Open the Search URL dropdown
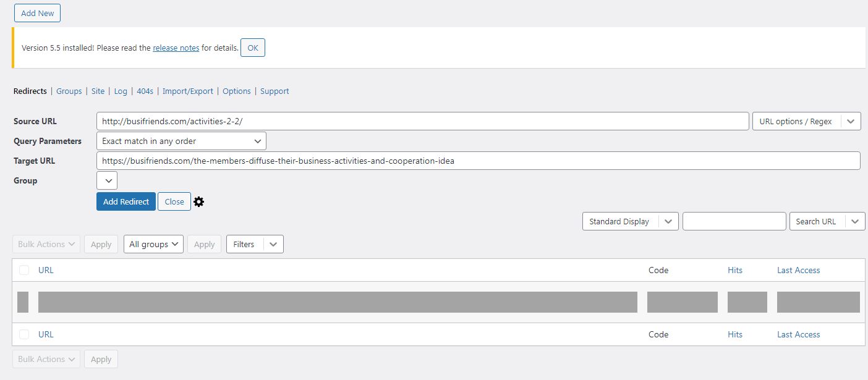The width and height of the screenshot is (868, 380). pos(827,221)
